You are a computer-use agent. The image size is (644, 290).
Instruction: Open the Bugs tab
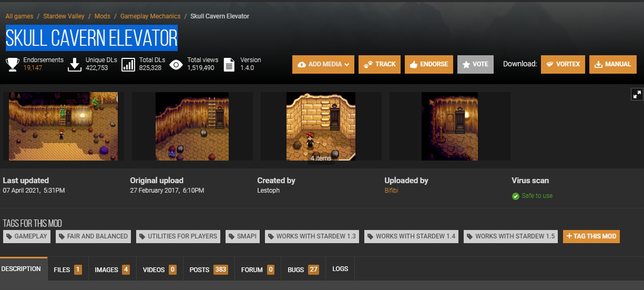pos(303,270)
